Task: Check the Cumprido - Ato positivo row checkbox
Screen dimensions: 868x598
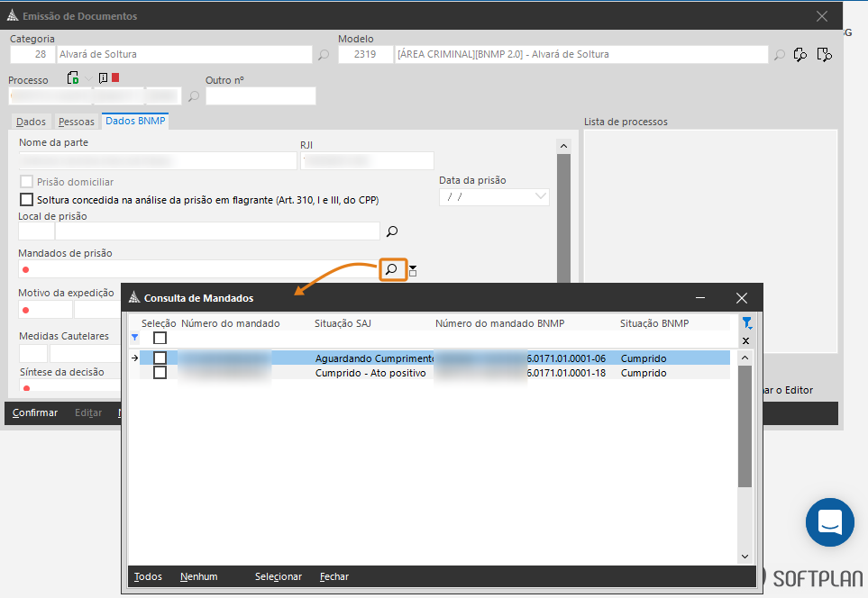Action: [160, 373]
